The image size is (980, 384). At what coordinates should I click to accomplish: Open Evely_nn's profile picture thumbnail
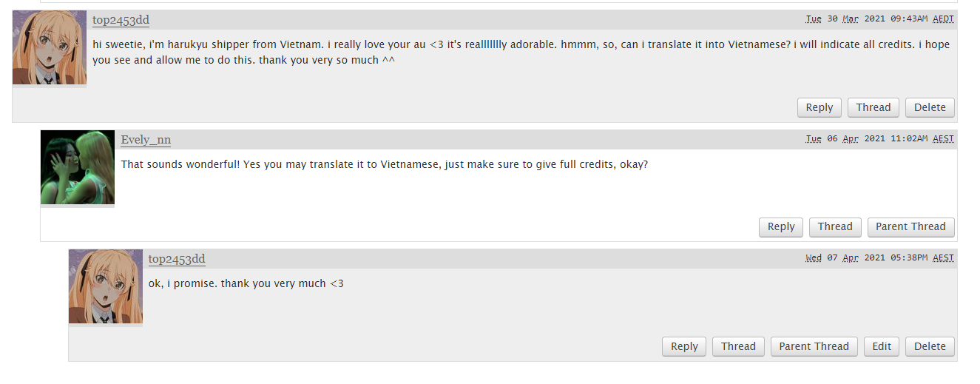pos(78,167)
